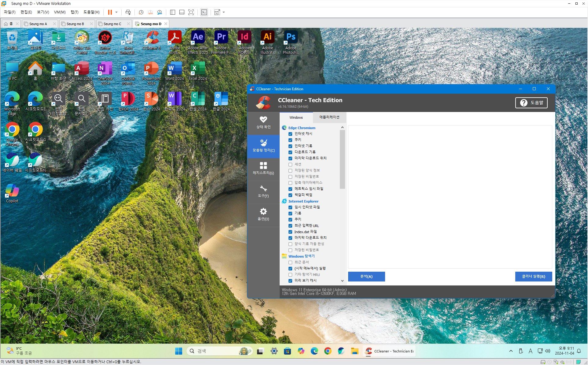Click the Windows taskbar 검색 search box
The image size is (588, 365).
pos(214,351)
